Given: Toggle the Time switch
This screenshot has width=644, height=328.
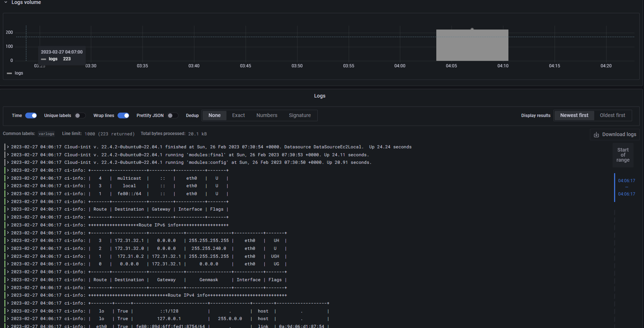Looking at the screenshot, I should pyautogui.click(x=31, y=116).
